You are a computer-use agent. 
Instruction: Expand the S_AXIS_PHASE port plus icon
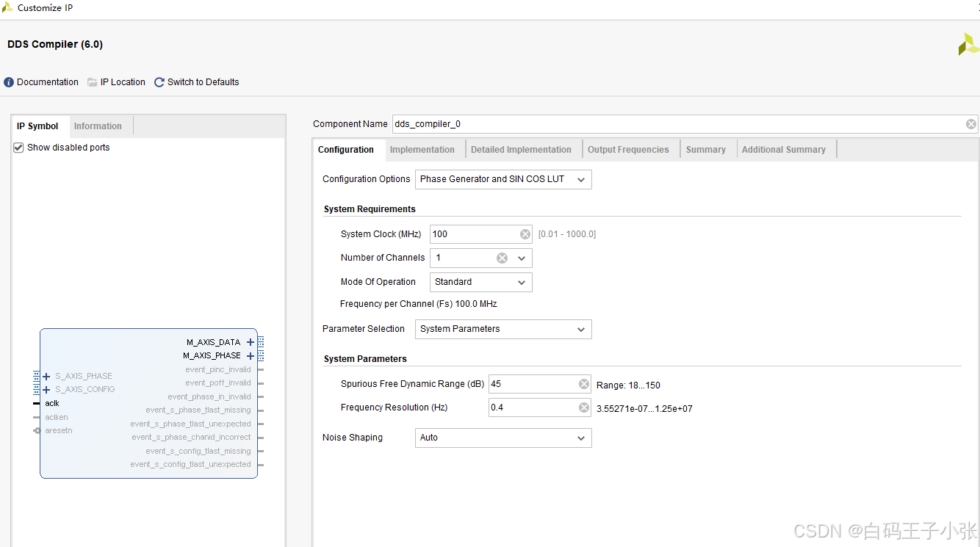[x=47, y=377]
